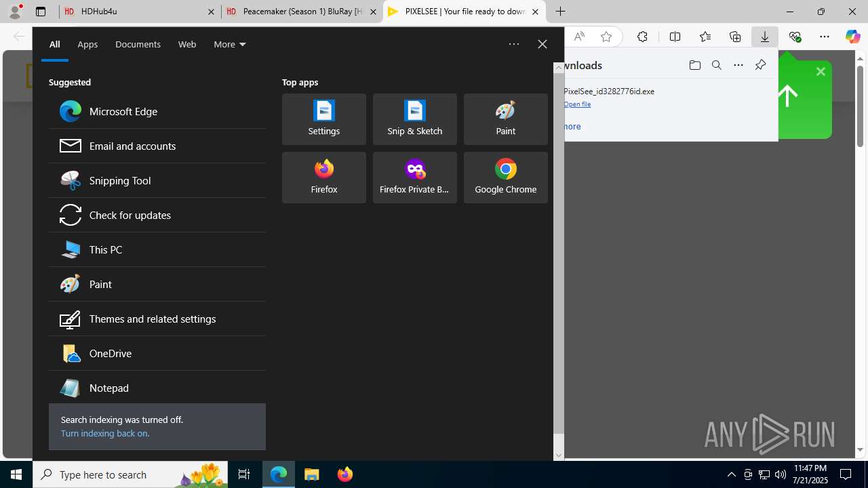
Task: Open Paint tile in Top apps
Action: 506,119
